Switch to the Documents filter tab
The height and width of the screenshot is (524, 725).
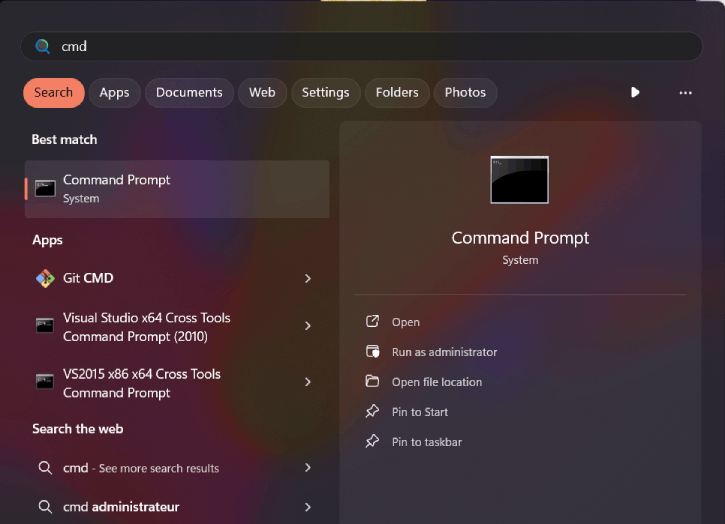189,92
